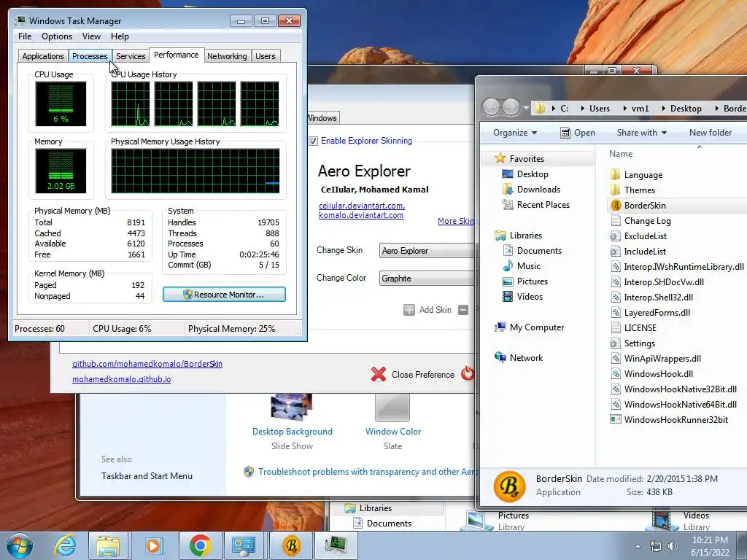Toggle Enable Explorer Skinning checkbox
The height and width of the screenshot is (560, 747).
[313, 141]
